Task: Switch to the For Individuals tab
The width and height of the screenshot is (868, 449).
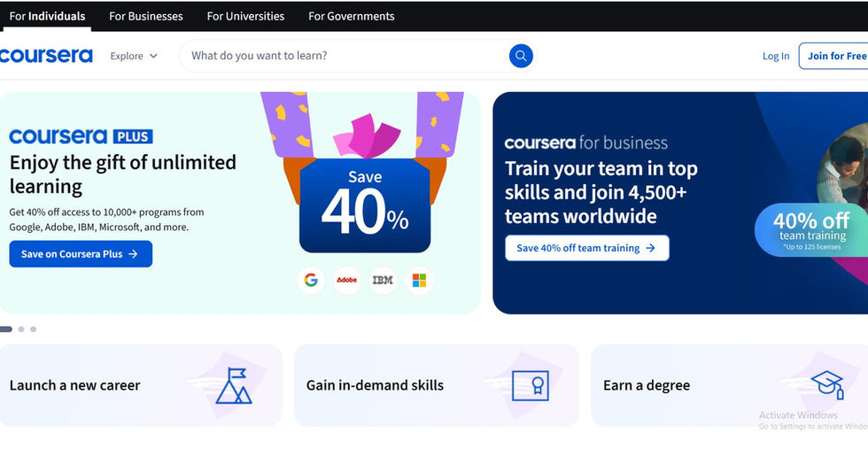Action: pos(47,16)
